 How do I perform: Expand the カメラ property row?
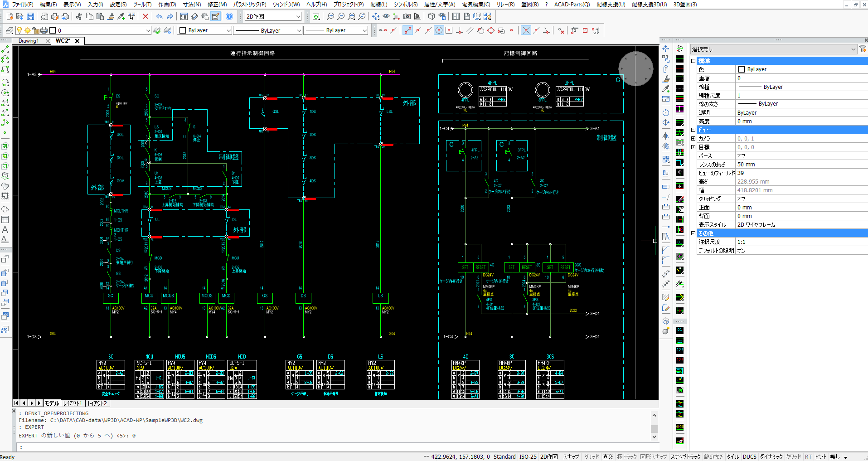point(693,138)
